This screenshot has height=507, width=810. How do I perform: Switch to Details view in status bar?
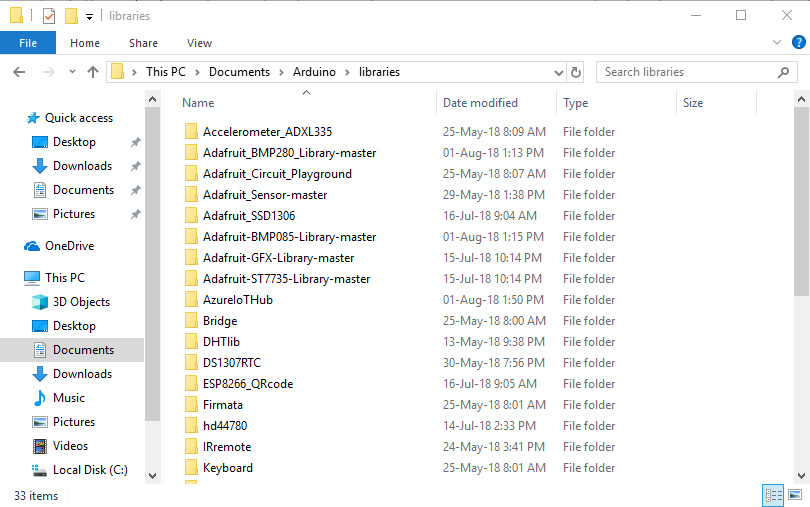pyautogui.click(x=773, y=496)
